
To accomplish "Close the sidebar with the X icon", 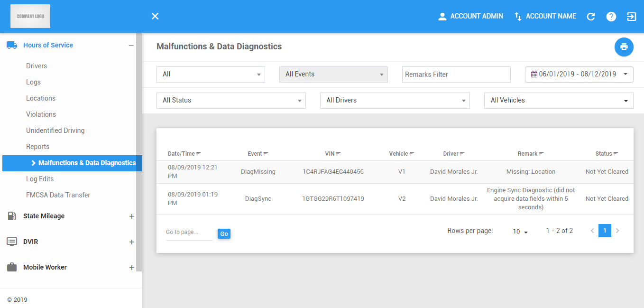I will click(x=155, y=16).
